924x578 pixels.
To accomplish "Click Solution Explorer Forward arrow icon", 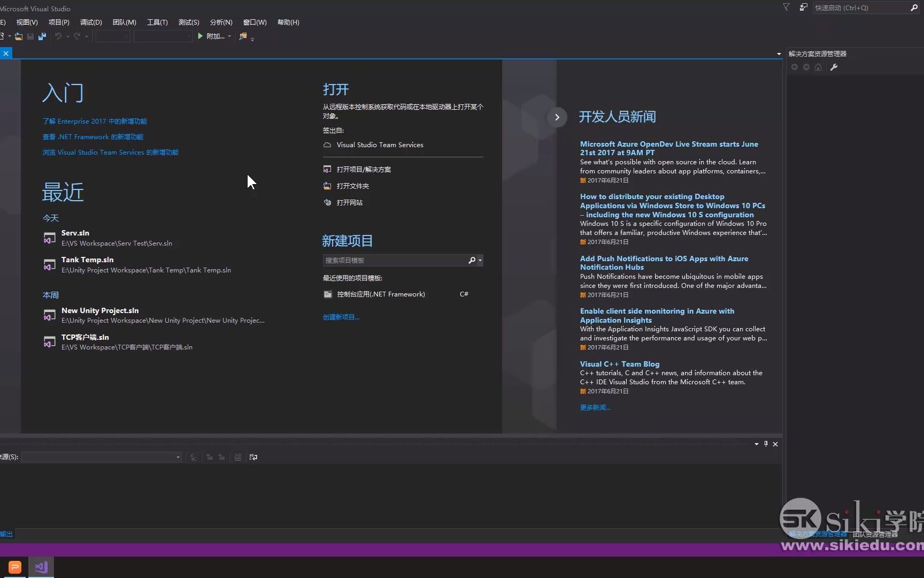I will click(806, 67).
